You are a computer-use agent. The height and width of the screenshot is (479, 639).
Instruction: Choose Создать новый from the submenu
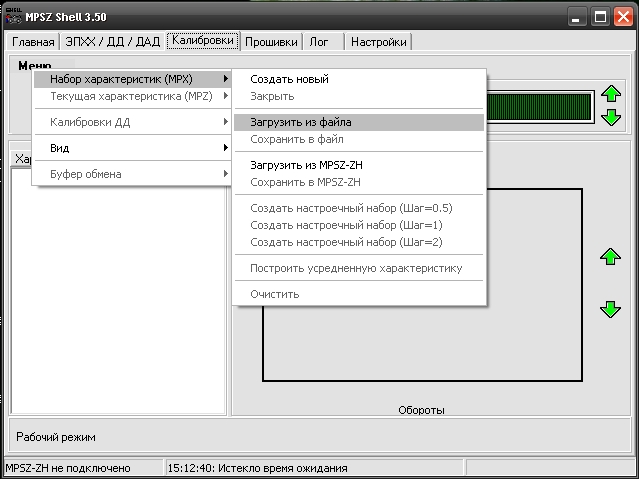pyautogui.click(x=289, y=79)
